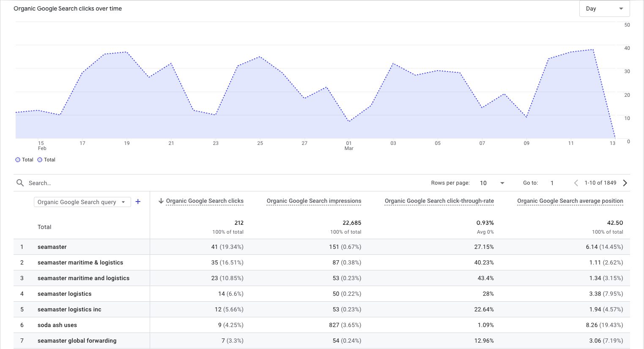The height and width of the screenshot is (349, 644).
Task: Open the Organic Google Search click-through-rate header link
Action: 439,201
